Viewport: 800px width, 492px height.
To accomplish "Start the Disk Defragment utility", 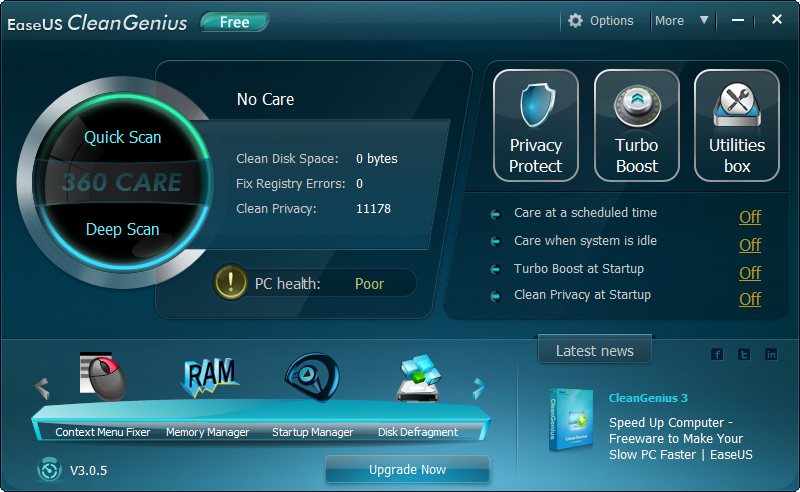I will tap(417, 380).
